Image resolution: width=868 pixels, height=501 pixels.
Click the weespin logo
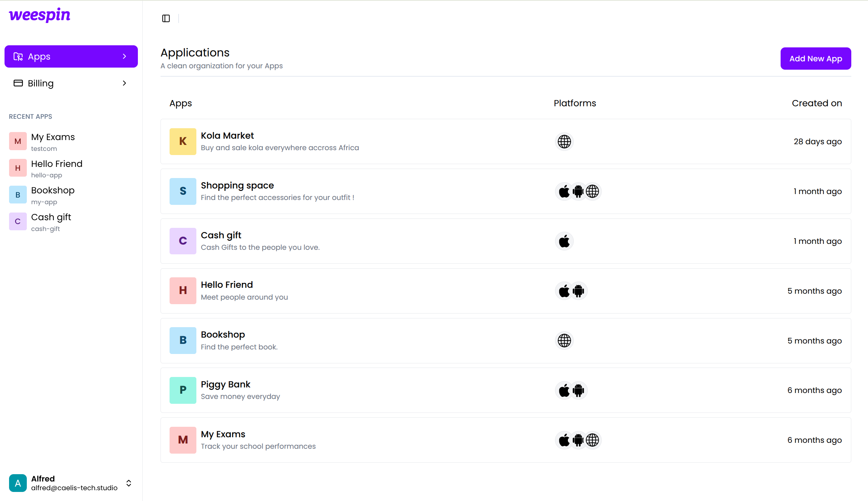click(x=39, y=15)
